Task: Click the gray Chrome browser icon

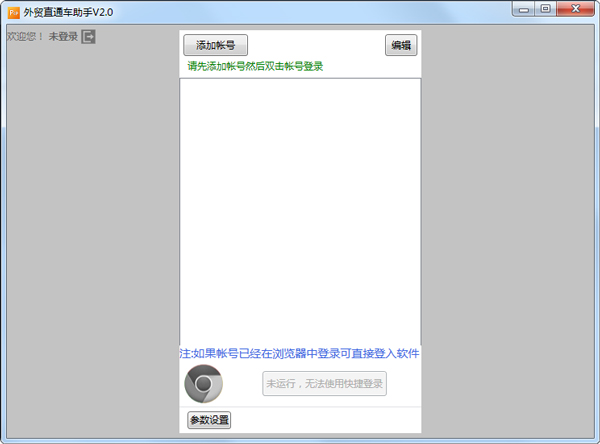Action: click(204, 384)
